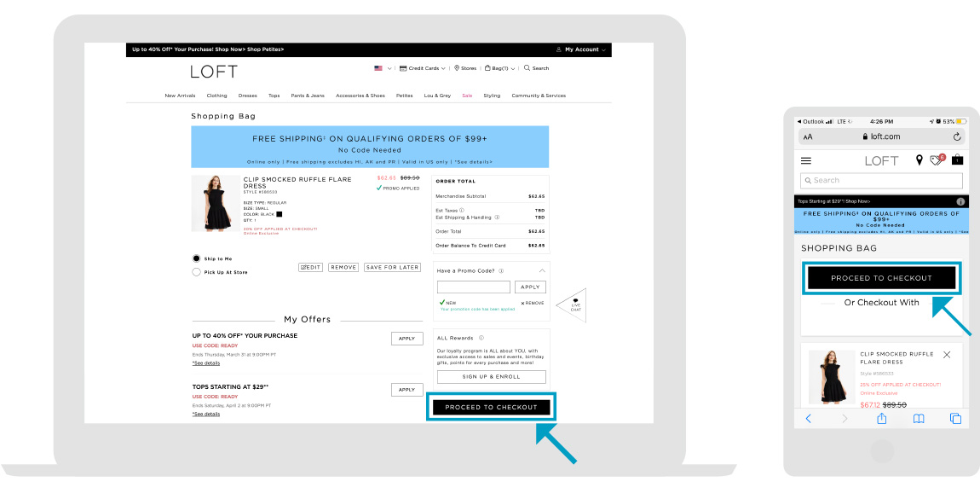
Task: Click Sign Up & Enroll button
Action: [x=491, y=377]
